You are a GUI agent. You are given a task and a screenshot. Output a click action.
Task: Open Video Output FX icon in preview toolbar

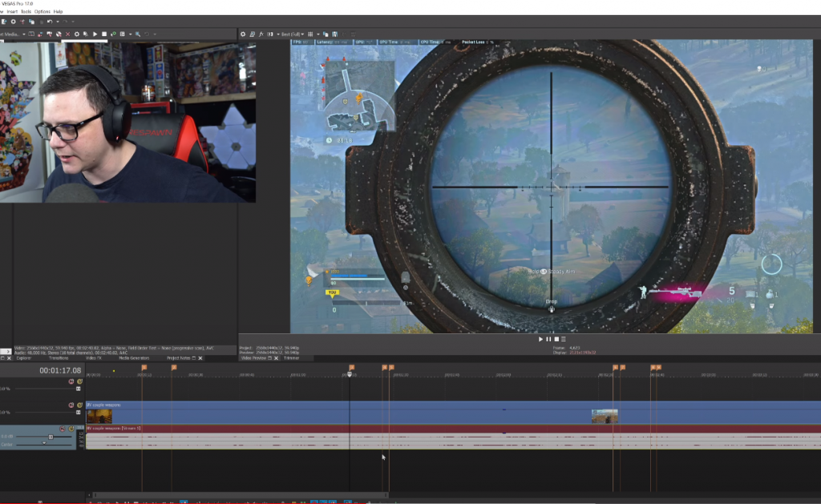pyautogui.click(x=261, y=34)
